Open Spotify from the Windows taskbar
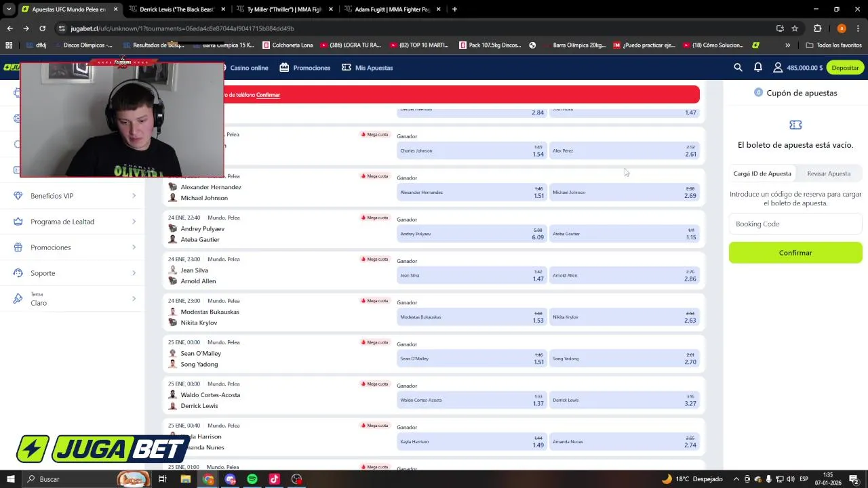 click(x=252, y=479)
